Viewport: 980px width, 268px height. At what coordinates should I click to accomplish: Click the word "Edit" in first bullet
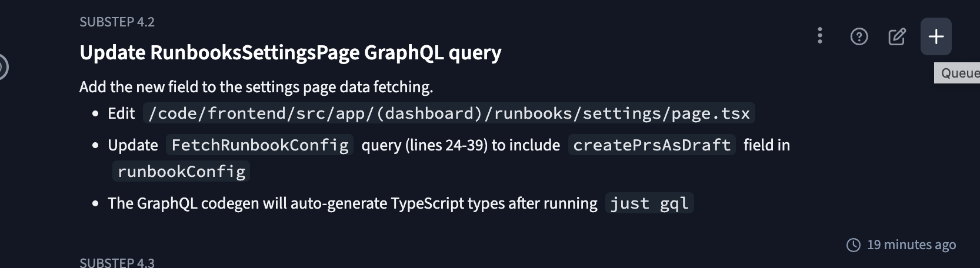[121, 113]
